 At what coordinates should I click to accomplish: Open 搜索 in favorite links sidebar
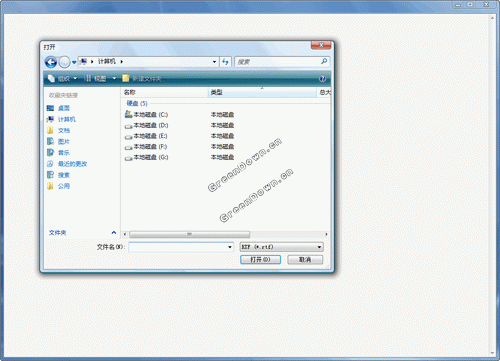(58, 175)
